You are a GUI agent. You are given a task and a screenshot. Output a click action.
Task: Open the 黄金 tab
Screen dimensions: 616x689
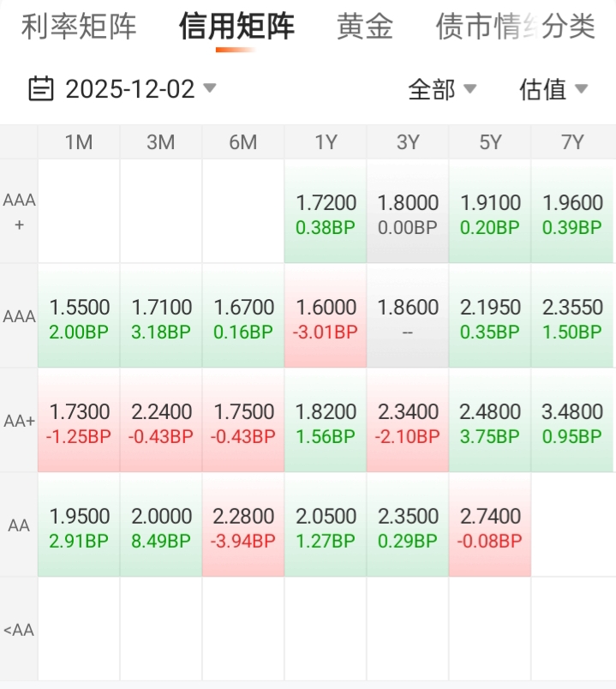pyautogui.click(x=365, y=27)
